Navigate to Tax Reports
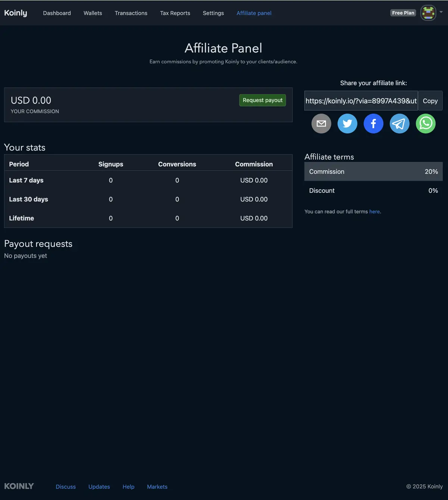The image size is (448, 500). pyautogui.click(x=175, y=13)
